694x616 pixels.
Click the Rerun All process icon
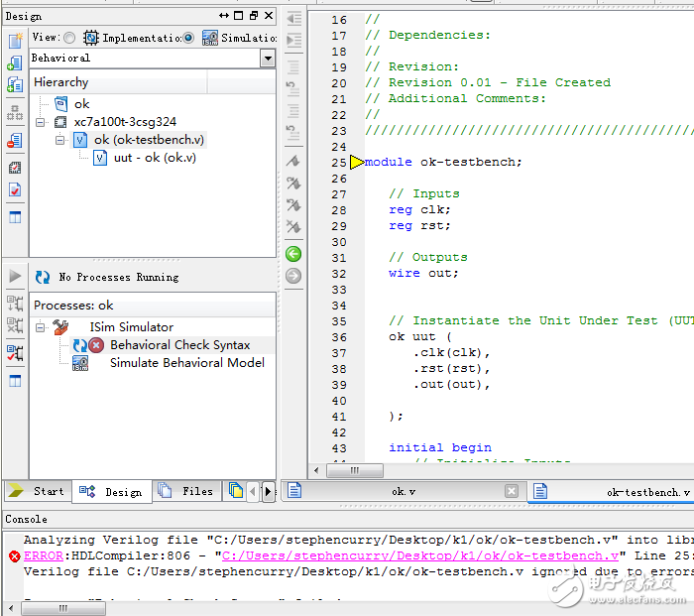(x=15, y=325)
